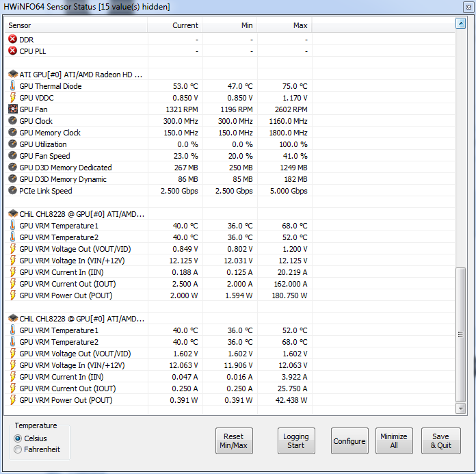This screenshot has width=476, height=474.
Task: Click the Sensor column header
Action: 76,25
